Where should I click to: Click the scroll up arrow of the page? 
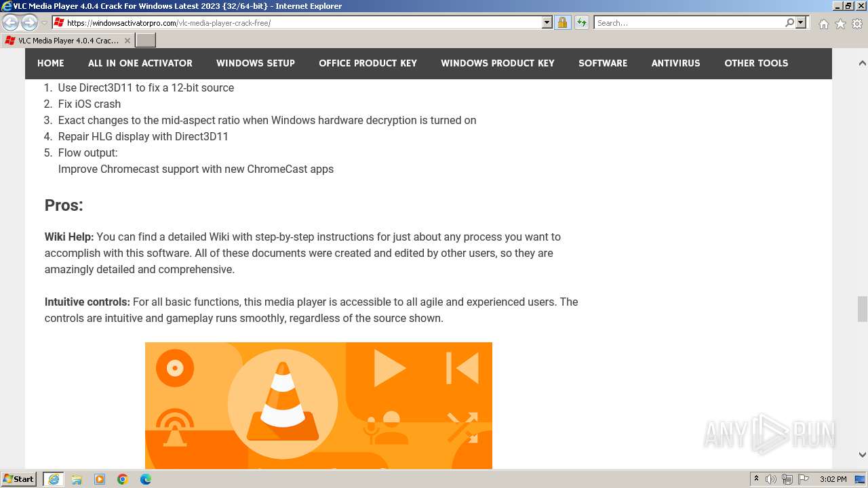coord(862,63)
